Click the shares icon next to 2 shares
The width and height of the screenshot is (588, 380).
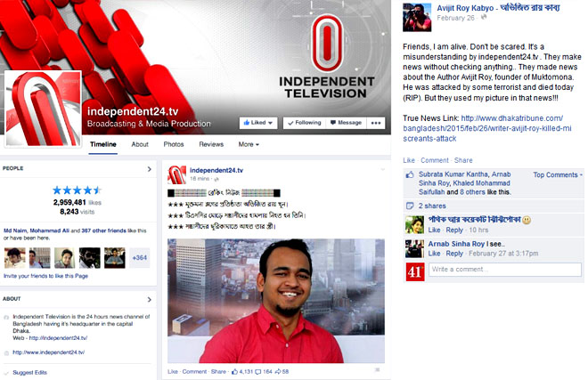[x=410, y=206]
